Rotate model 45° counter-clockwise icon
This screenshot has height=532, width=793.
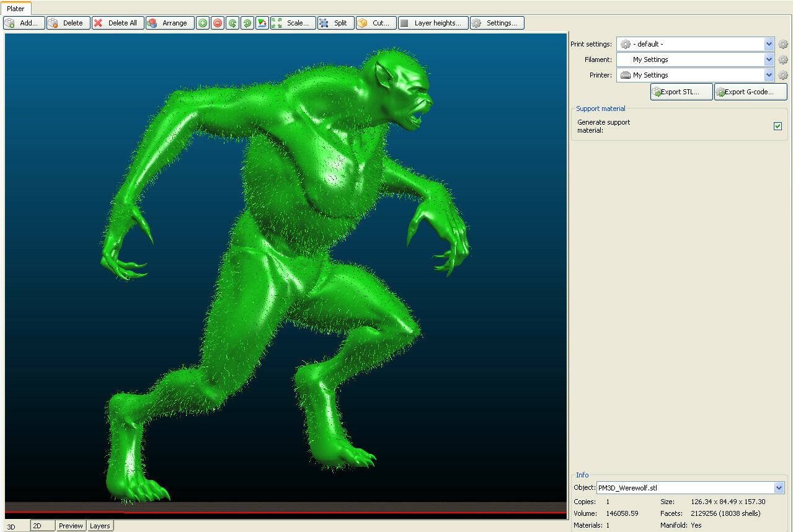coord(233,23)
